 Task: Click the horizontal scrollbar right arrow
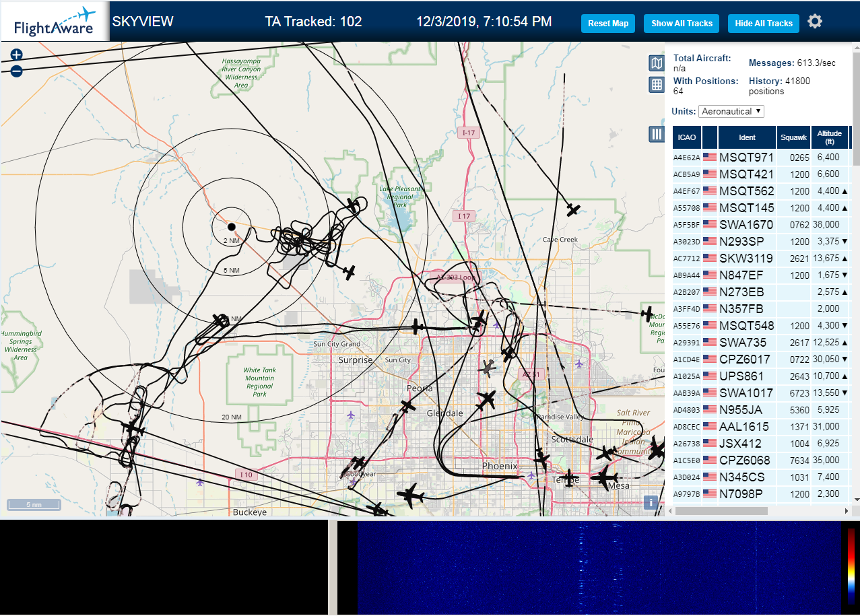(x=847, y=511)
